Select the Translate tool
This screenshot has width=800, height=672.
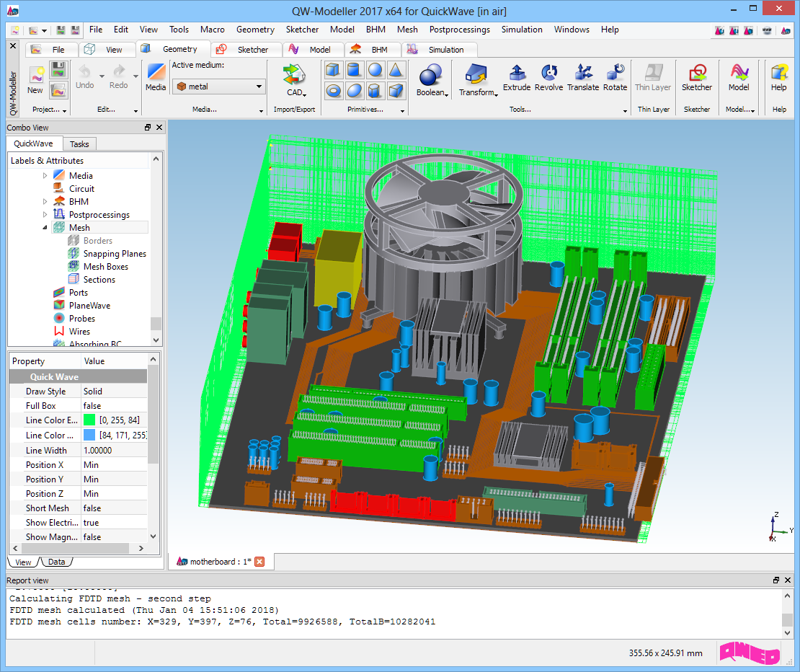[x=583, y=78]
